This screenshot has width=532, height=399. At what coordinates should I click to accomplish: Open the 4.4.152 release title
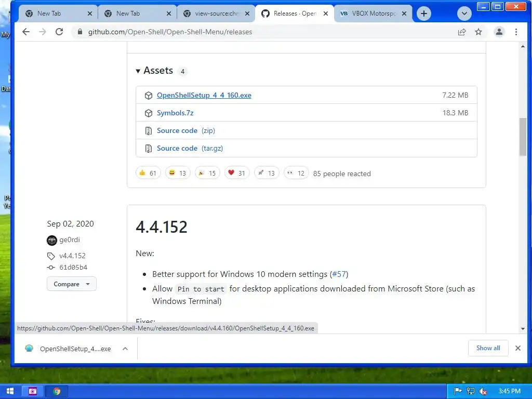[162, 227]
